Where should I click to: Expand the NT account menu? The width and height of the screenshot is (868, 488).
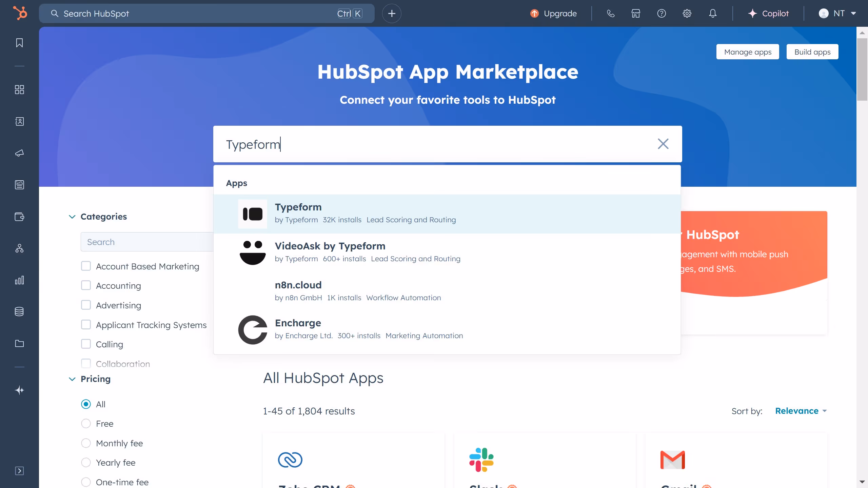(x=837, y=14)
